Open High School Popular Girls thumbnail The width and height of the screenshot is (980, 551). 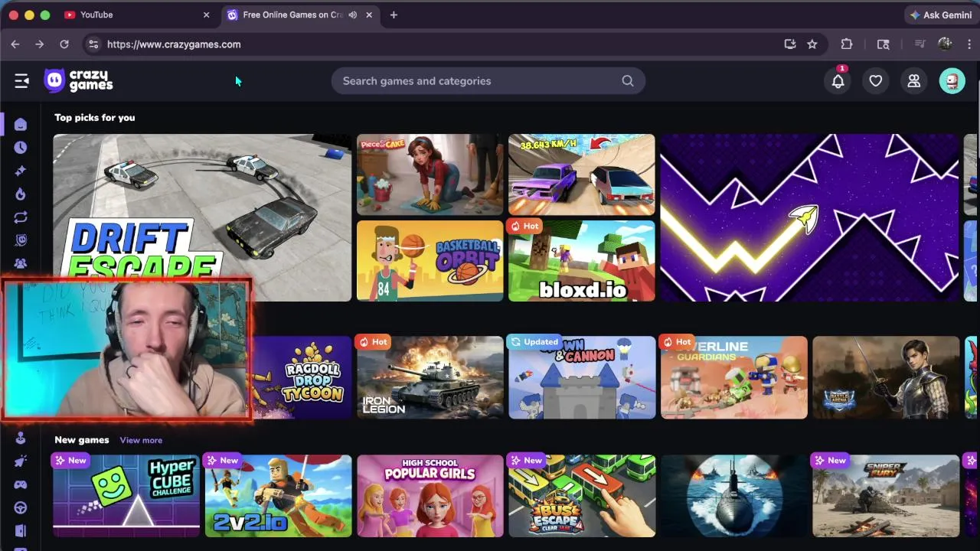[x=430, y=496]
